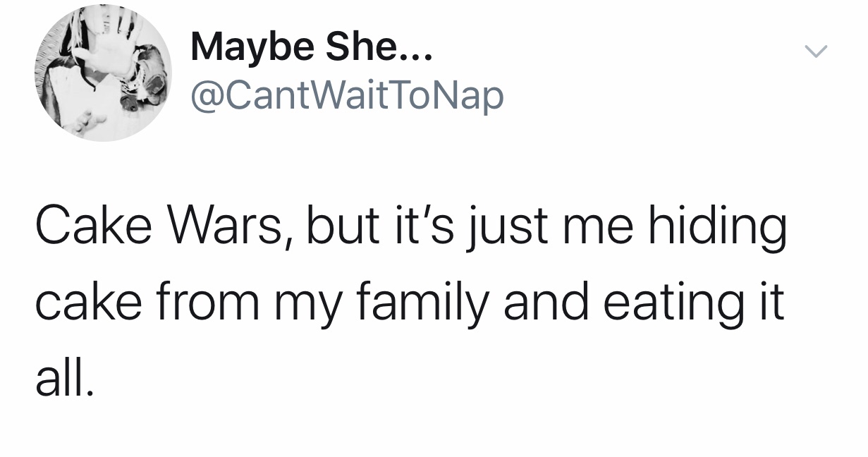Visit the @CantWaitToNap handle link

coord(347,95)
